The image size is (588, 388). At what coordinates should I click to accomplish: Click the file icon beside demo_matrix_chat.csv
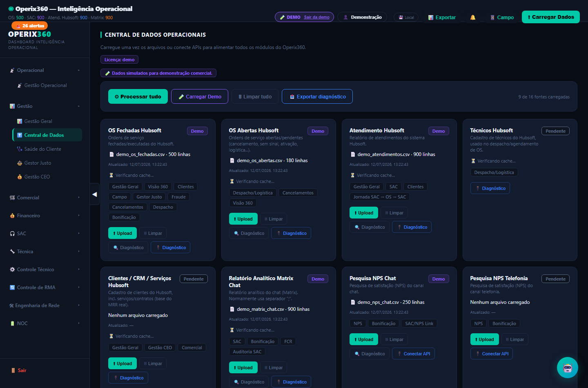232,309
